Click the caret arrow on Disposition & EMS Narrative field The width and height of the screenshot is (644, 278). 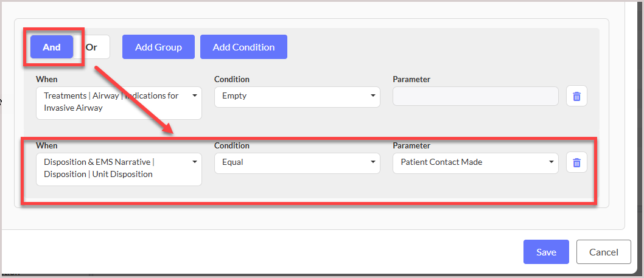pos(195,162)
